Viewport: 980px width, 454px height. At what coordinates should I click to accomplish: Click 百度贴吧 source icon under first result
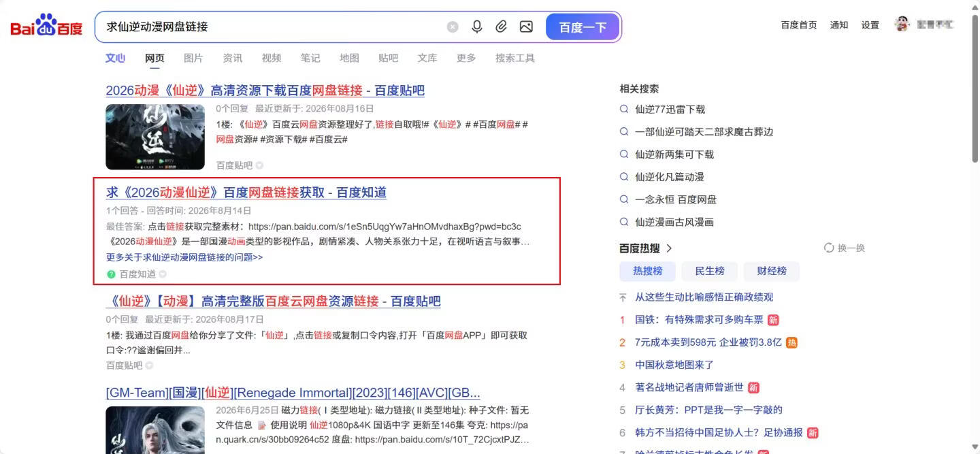[x=259, y=165]
